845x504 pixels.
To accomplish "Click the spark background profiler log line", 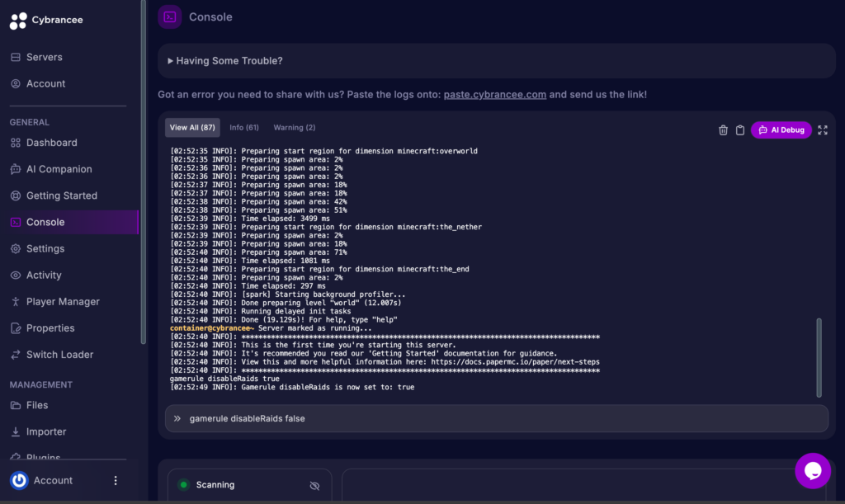I will click(288, 294).
